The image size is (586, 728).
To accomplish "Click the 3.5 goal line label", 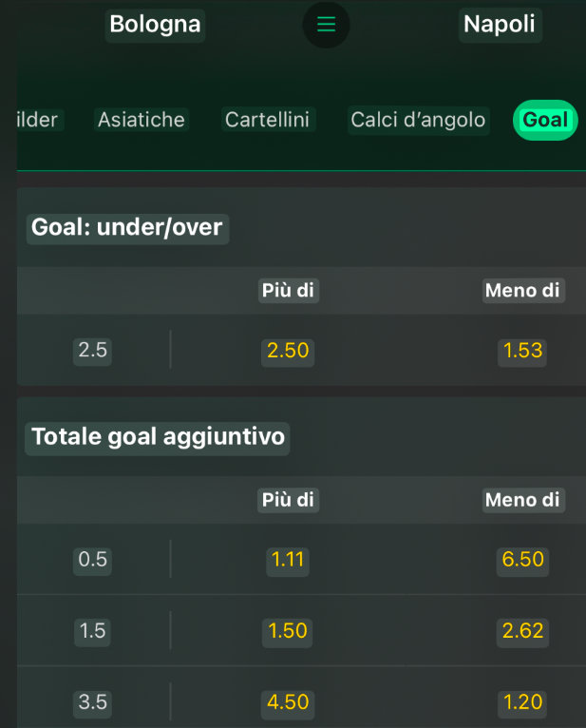I will pyautogui.click(x=93, y=702).
